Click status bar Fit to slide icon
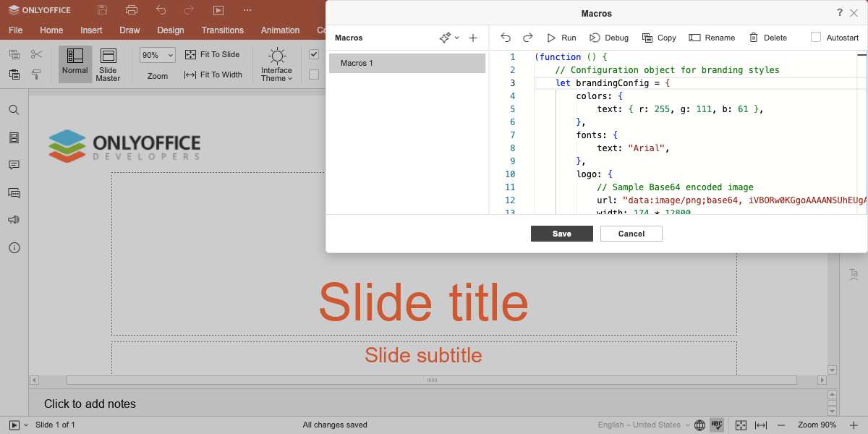This screenshot has width=868, height=434. coord(741,425)
